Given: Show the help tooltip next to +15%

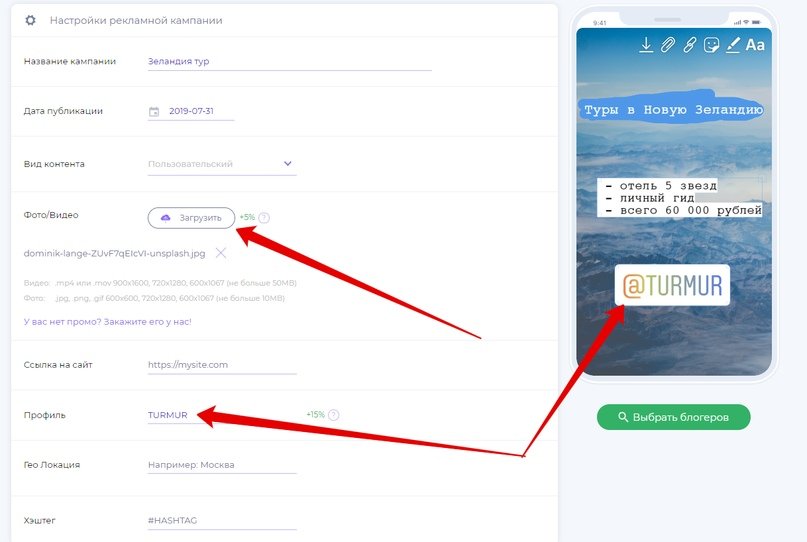Looking at the screenshot, I should coord(334,415).
